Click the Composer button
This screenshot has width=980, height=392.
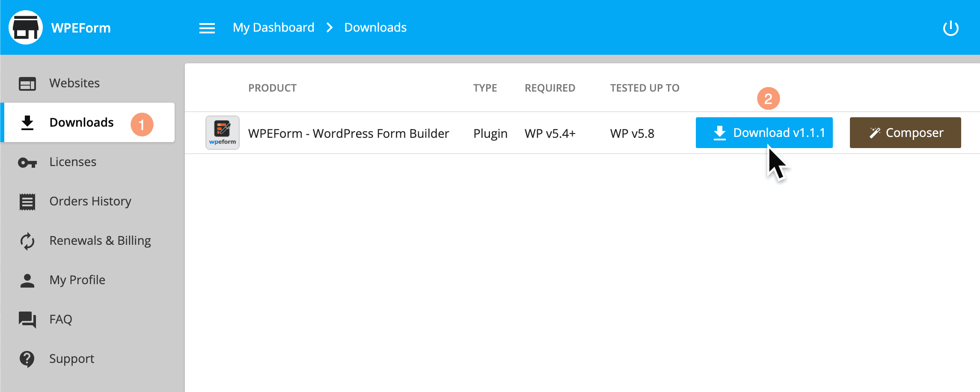pos(906,133)
